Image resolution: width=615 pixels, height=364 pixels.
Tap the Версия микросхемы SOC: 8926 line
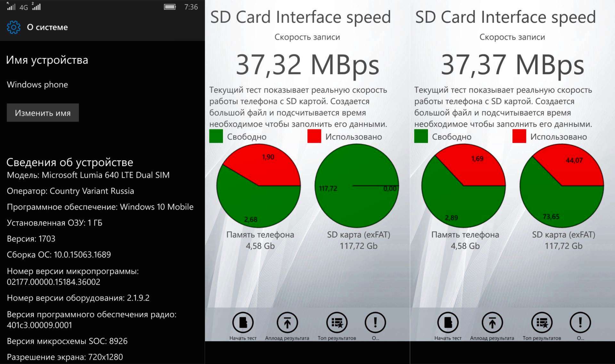click(67, 341)
